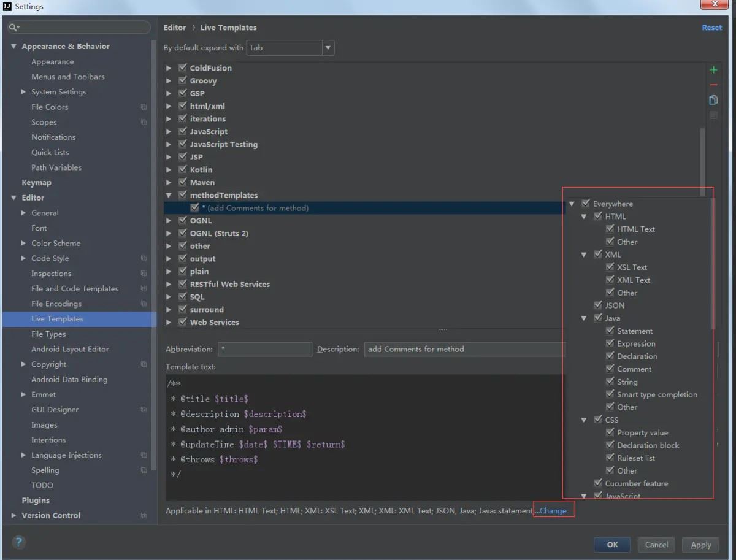Click the project-level icon next to File Colors
Screen dimensions: 736x560
144,107
